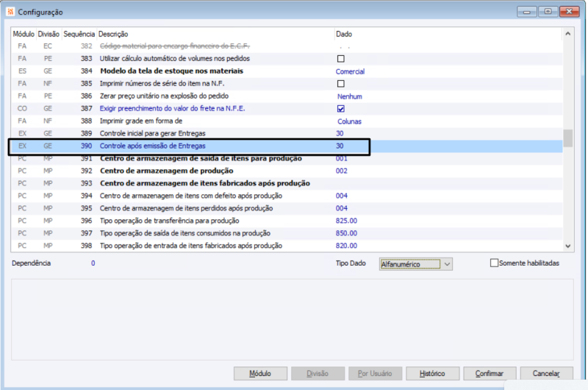Click the disabled Divisão button
588x390 pixels.
click(318, 374)
